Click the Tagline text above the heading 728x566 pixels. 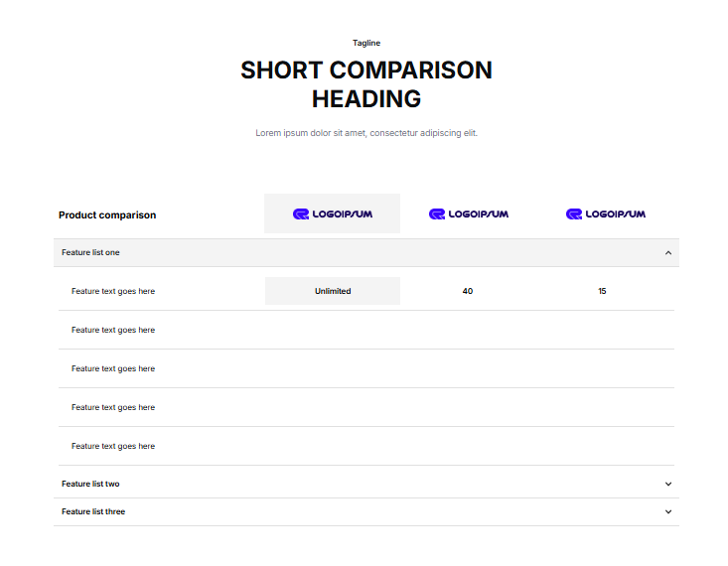pyautogui.click(x=366, y=43)
